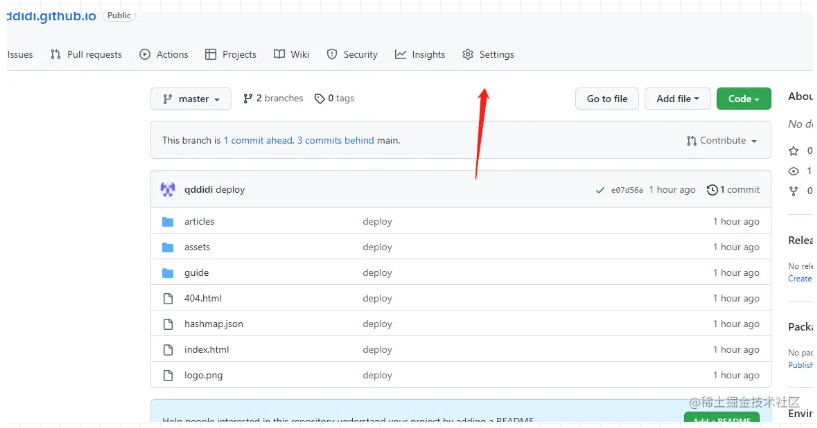Click the index.html file icon
Viewport: 817px width, 428px height.
point(168,350)
